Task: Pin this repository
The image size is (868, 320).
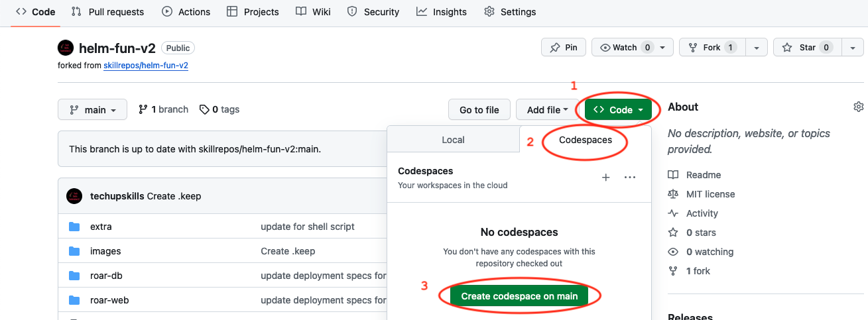Action: (x=564, y=47)
